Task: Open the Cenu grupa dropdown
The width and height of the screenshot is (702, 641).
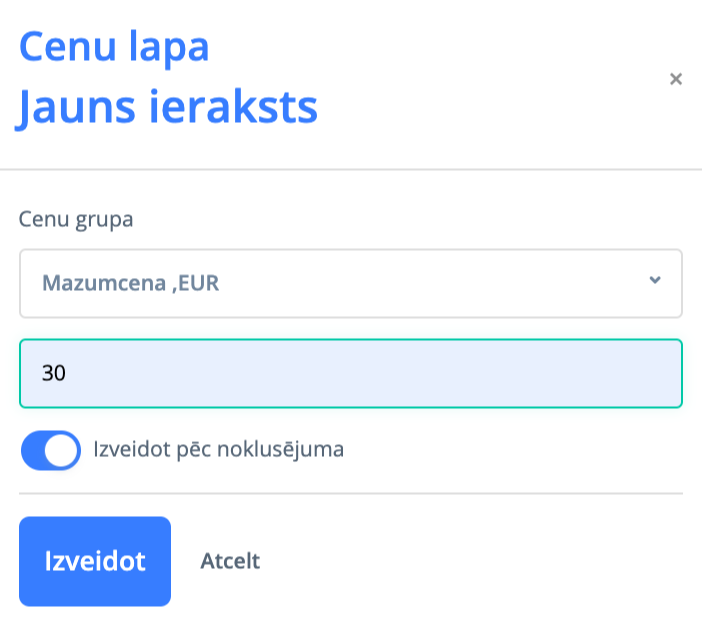Action: (350, 283)
